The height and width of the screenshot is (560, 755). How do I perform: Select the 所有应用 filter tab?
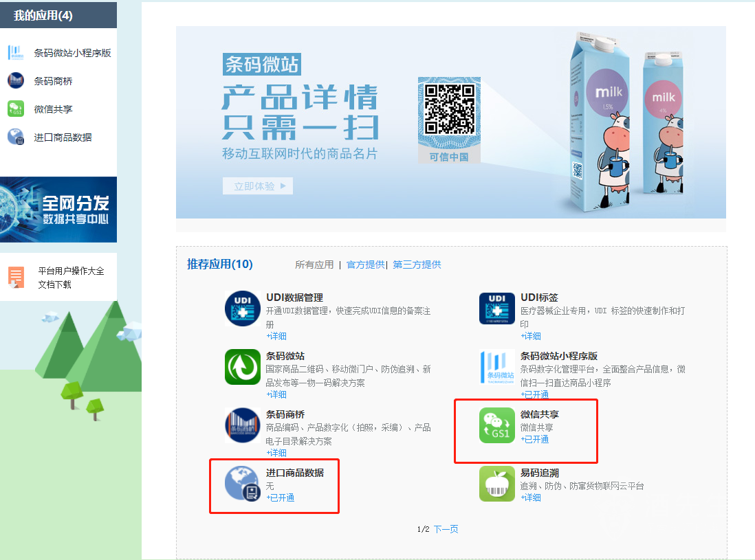pyautogui.click(x=314, y=265)
